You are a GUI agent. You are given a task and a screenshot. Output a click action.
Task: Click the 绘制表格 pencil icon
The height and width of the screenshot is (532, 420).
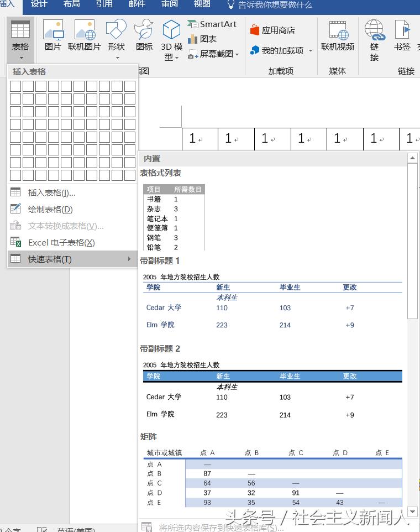point(15,208)
